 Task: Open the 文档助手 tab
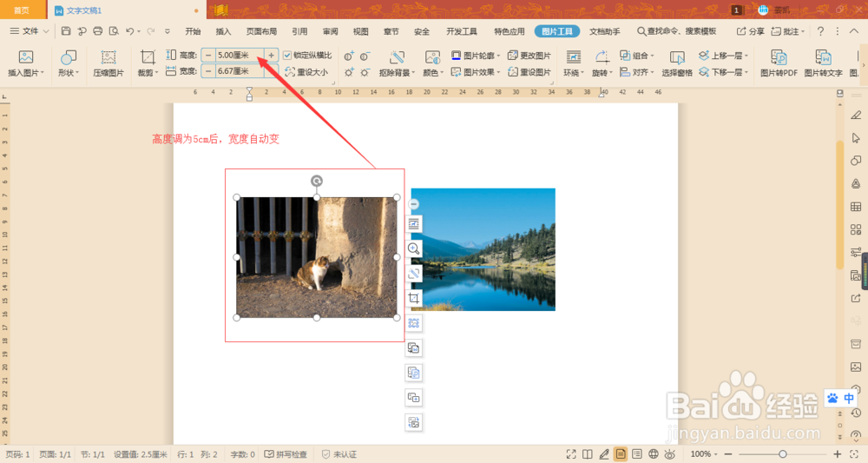tap(604, 31)
